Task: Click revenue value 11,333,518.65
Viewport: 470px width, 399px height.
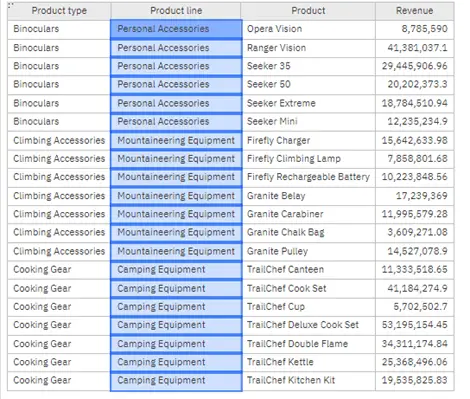Action: click(x=415, y=269)
